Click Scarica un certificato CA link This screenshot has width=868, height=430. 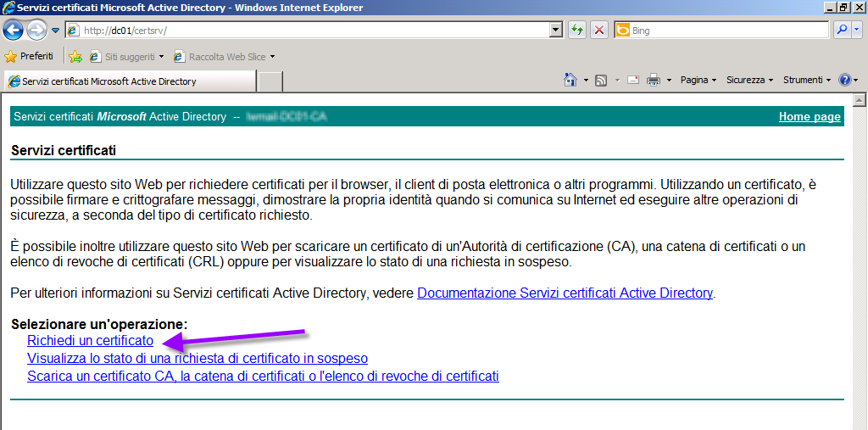pyautogui.click(x=263, y=377)
